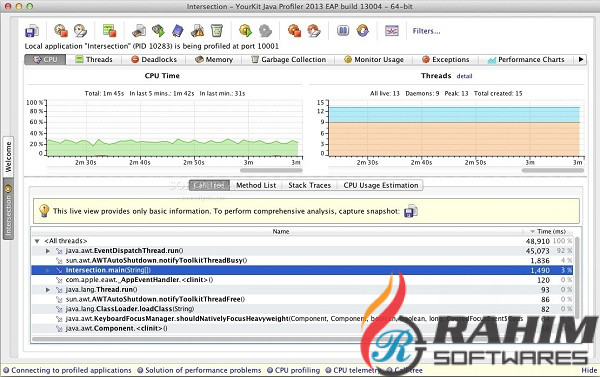Image resolution: width=600 pixels, height=377 pixels.
Task: Click the CPU Time chart horizontal scrollbar
Action: (271, 171)
